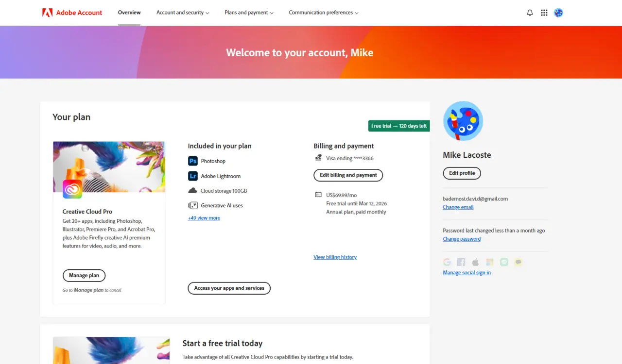Click the Change password link
This screenshot has height=364, width=622.
(462, 239)
